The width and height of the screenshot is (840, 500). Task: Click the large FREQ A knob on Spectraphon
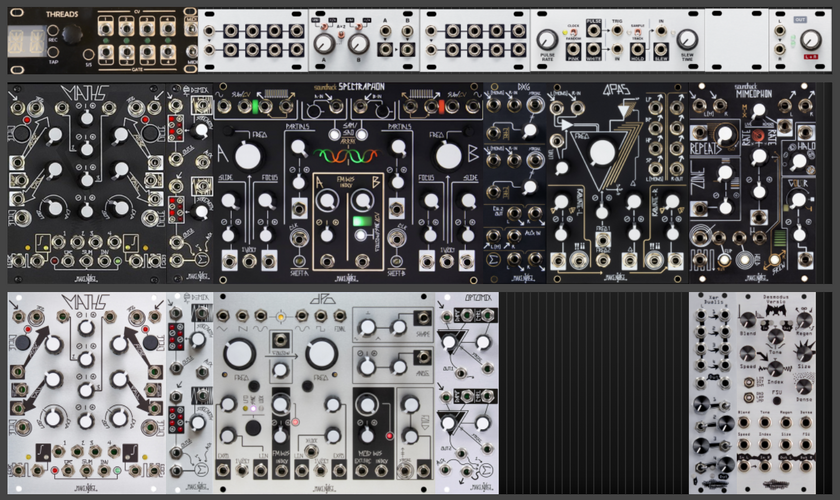pyautogui.click(x=248, y=156)
